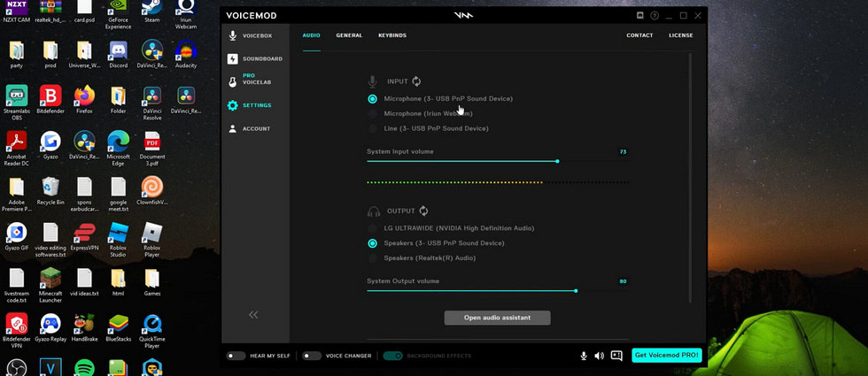Open the License link
Screen dimensions: 868x376
(x=680, y=35)
